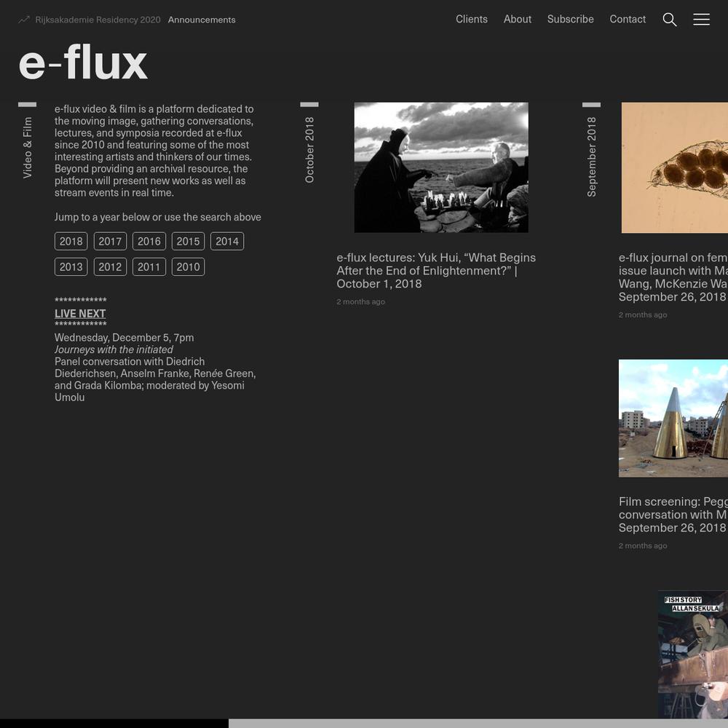Jump to year 2016
Image resolution: width=728 pixels, height=728 pixels.
[149, 242]
